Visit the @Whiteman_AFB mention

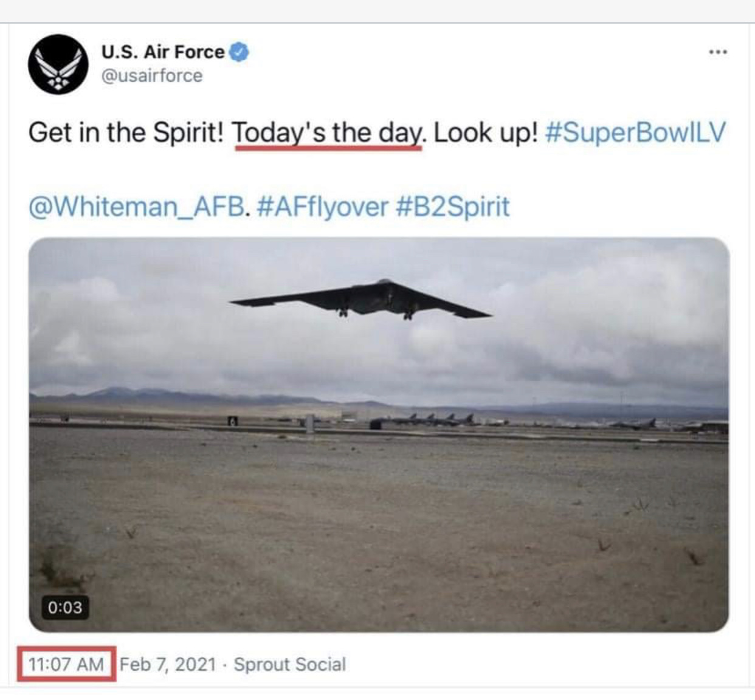(139, 207)
